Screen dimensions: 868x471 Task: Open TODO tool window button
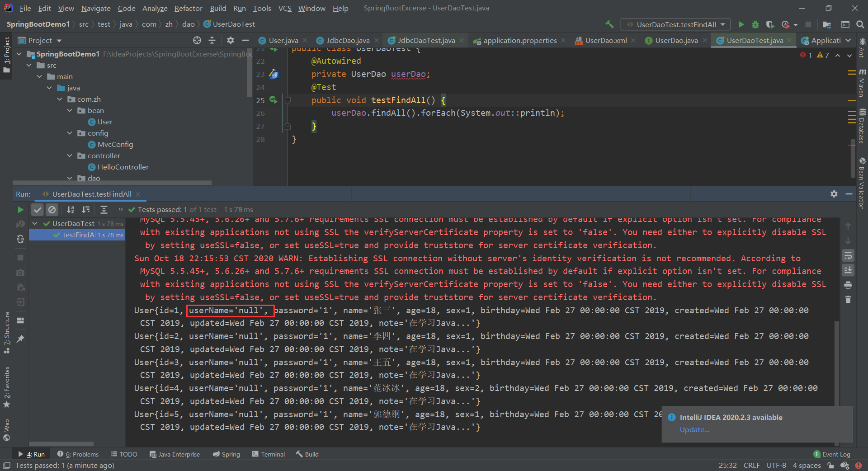tap(124, 454)
